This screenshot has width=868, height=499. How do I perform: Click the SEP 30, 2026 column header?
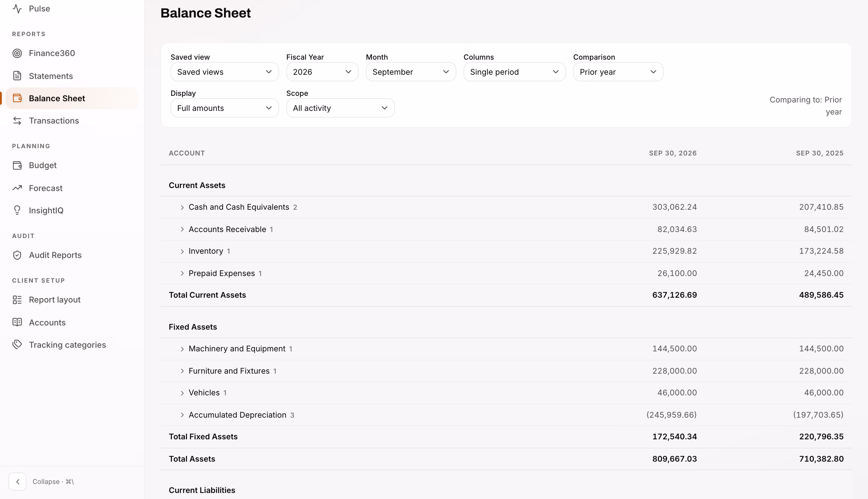pyautogui.click(x=673, y=153)
